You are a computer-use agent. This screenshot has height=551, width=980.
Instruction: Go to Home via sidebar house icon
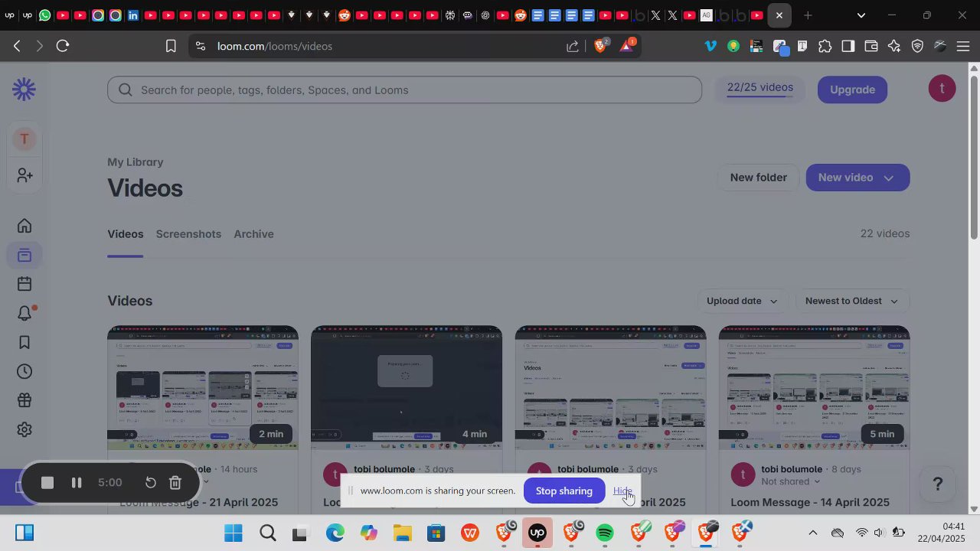click(24, 226)
